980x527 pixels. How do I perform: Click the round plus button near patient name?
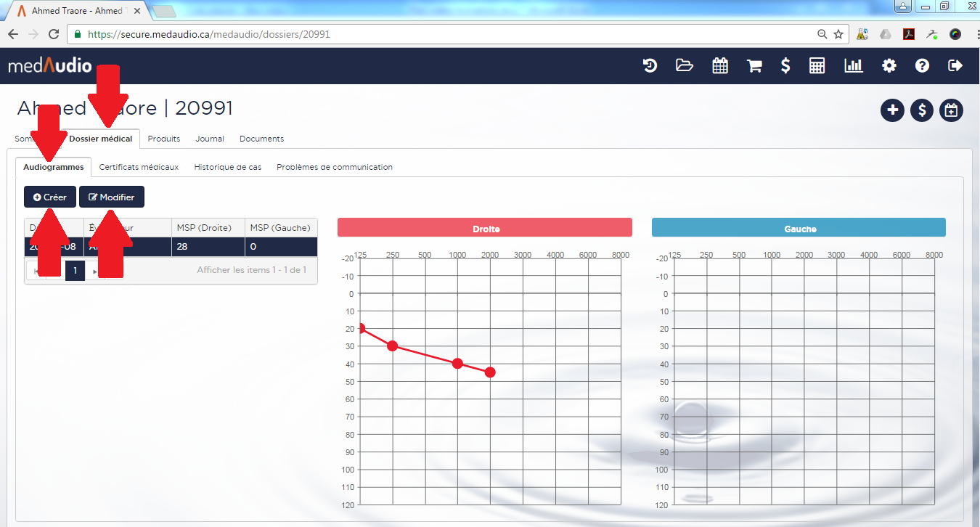pos(892,110)
